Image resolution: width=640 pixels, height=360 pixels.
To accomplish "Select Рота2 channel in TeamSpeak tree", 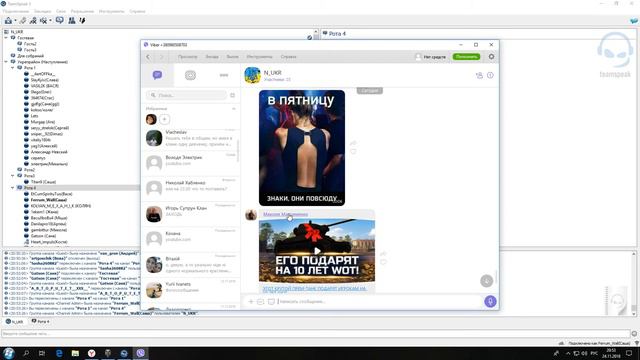I will click(29, 169).
